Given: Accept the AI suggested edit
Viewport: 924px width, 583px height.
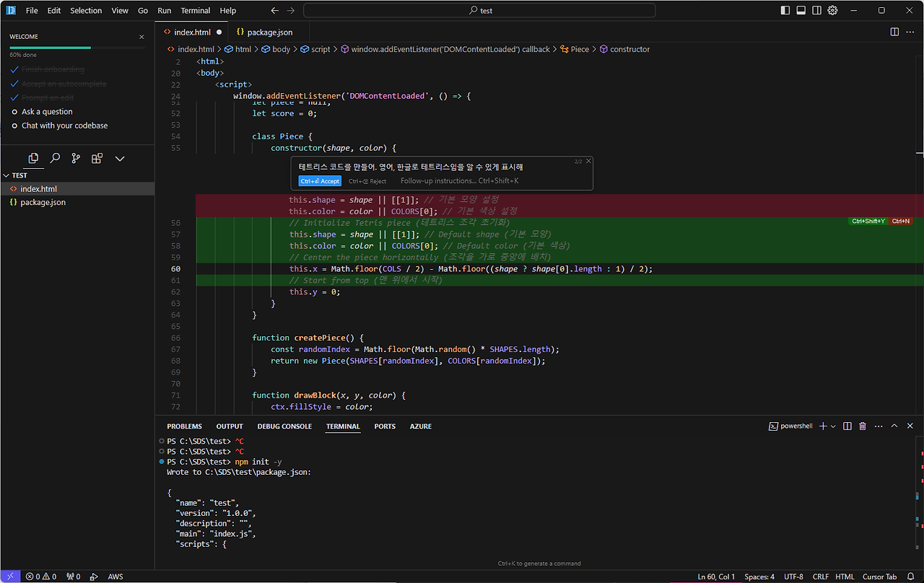Looking at the screenshot, I should [x=319, y=181].
